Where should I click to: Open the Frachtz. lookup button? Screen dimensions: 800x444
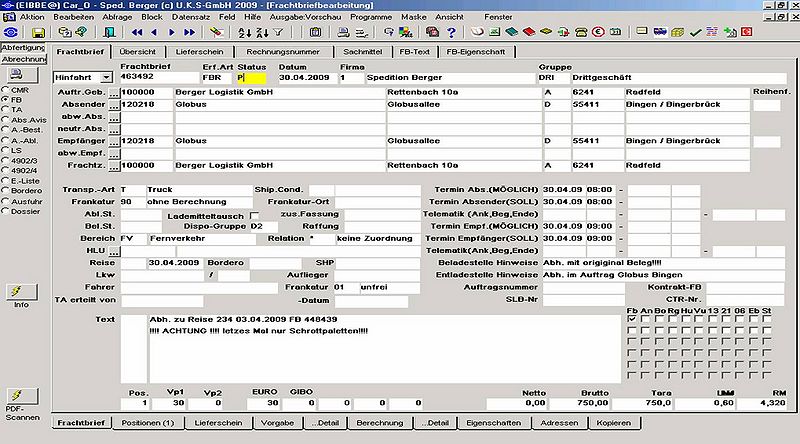point(114,166)
